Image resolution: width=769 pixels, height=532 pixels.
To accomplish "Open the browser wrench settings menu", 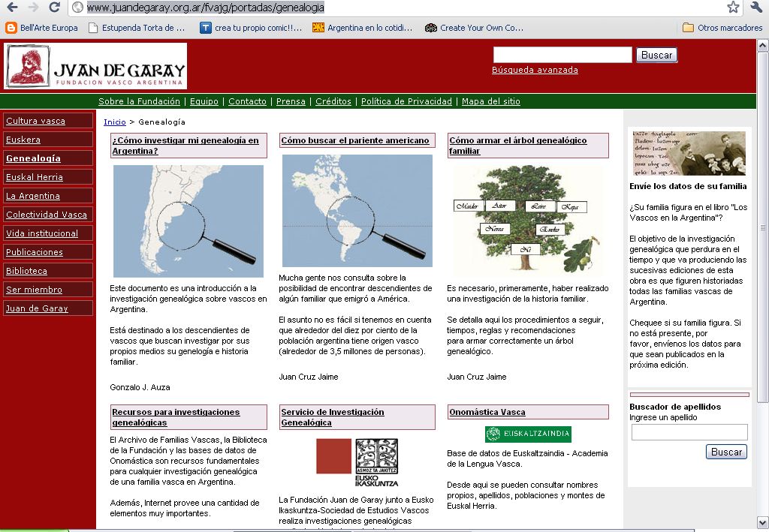I will pos(756,7).
